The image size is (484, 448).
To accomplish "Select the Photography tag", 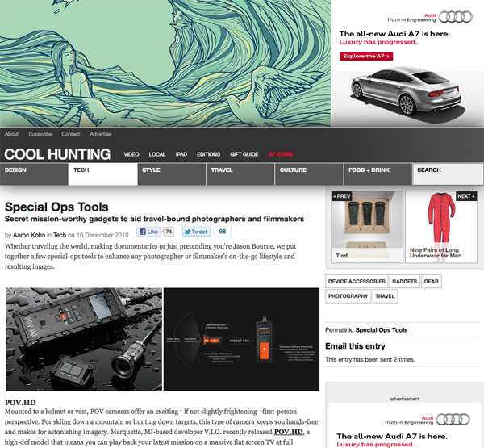I will point(348,296).
